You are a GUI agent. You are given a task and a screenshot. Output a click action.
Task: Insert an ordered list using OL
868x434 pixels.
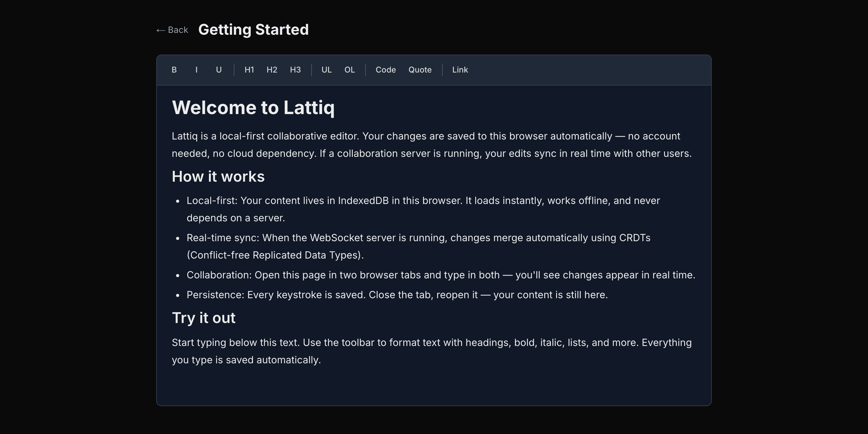click(349, 70)
